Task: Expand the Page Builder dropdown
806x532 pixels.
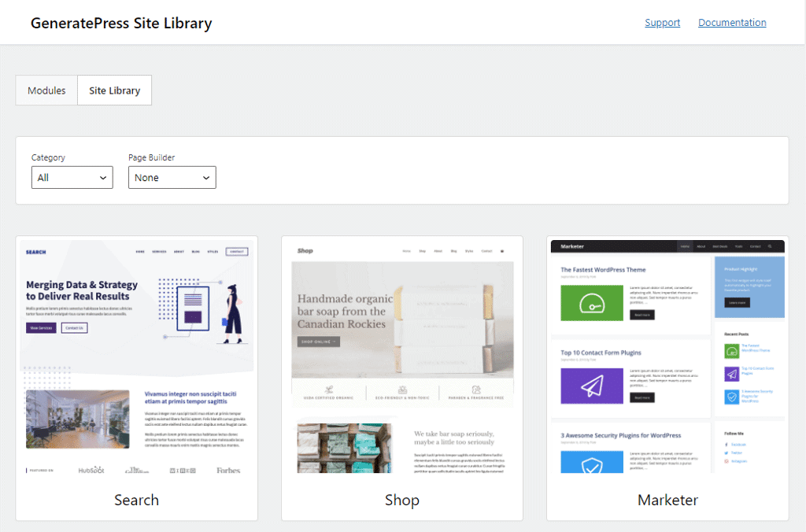Action: 172,178
